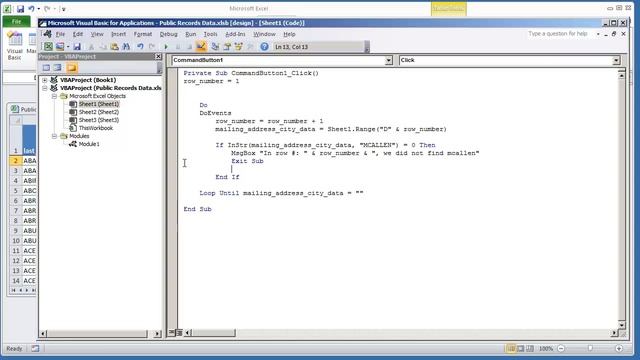The height and width of the screenshot is (360, 640).
Task: Click the Cut toolbar icon
Action: (x=91, y=47)
